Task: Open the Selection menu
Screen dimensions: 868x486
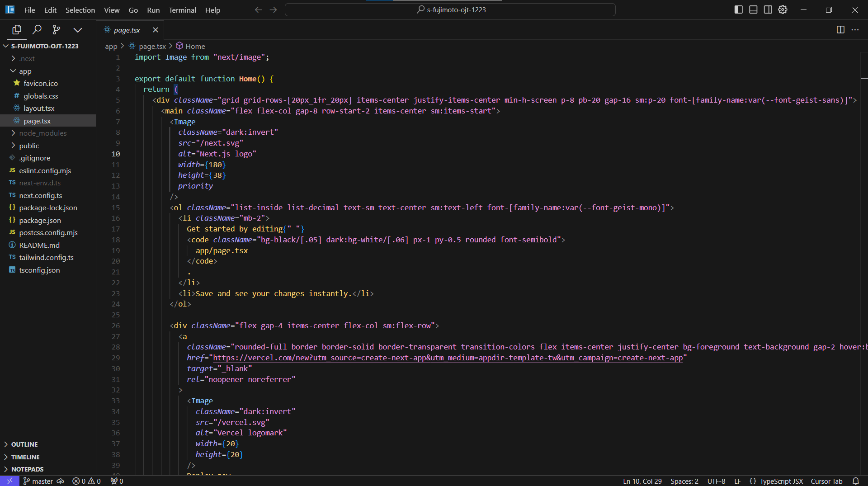Action: tap(80, 10)
